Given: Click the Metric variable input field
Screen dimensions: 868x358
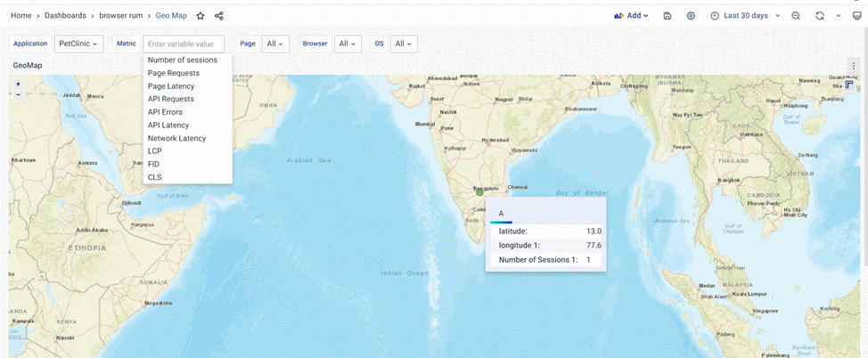Looking at the screenshot, I should tap(183, 44).
